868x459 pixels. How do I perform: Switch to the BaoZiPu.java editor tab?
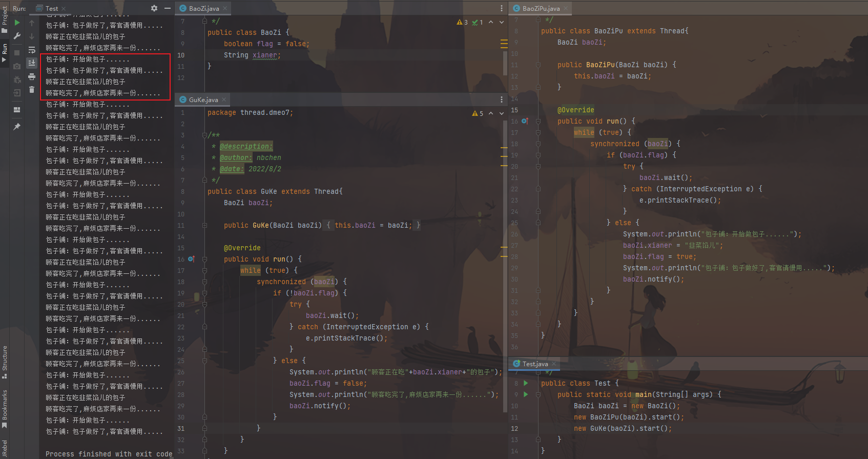click(x=541, y=8)
